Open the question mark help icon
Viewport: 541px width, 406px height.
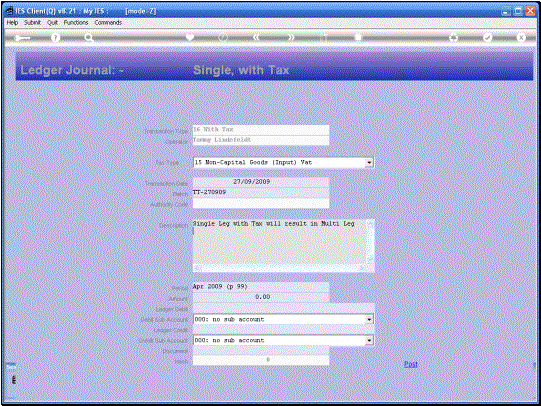pos(55,38)
